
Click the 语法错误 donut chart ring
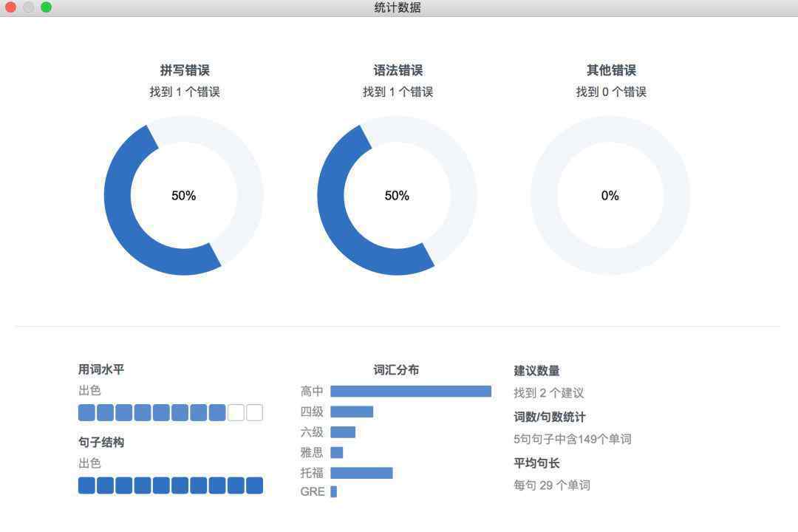(x=331, y=196)
